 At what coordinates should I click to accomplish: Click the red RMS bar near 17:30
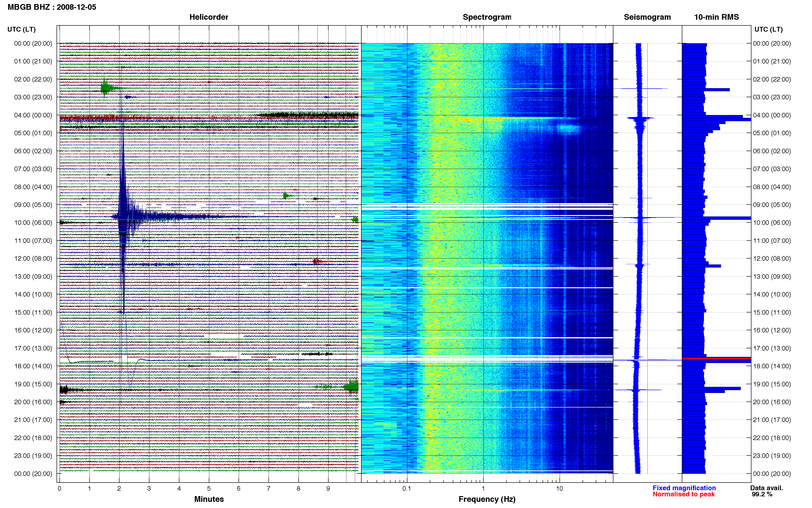tap(716, 359)
